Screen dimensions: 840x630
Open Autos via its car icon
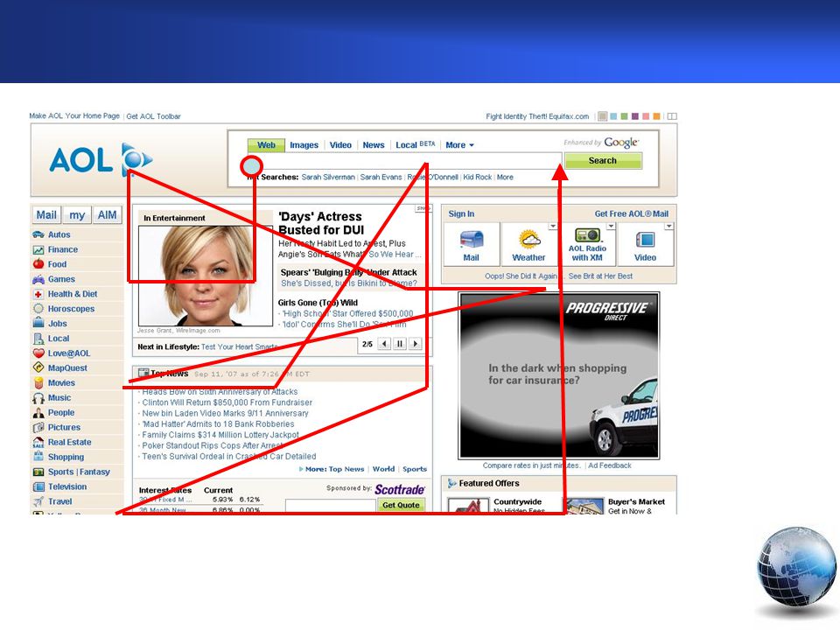[x=38, y=234]
